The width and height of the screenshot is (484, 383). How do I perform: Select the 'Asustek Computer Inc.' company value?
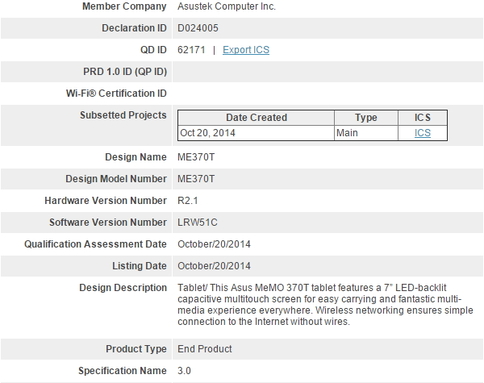[x=226, y=6]
